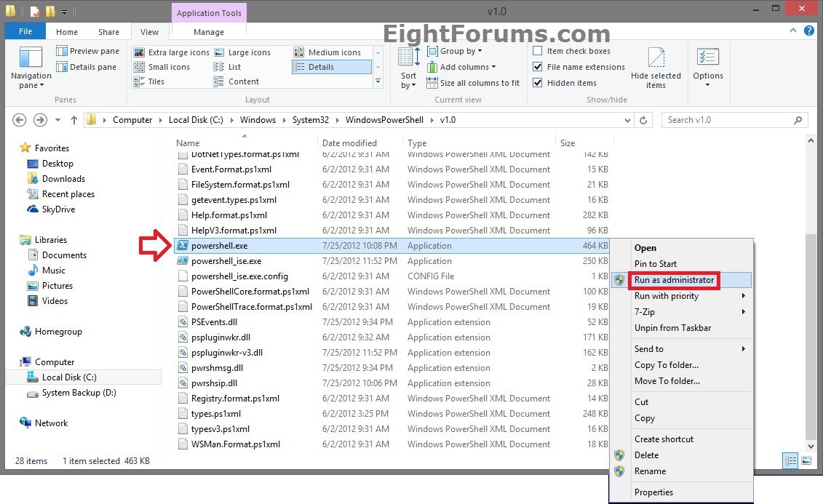Choose Rename in context menu
Image resolution: width=823 pixels, height=504 pixels.
[681, 471]
